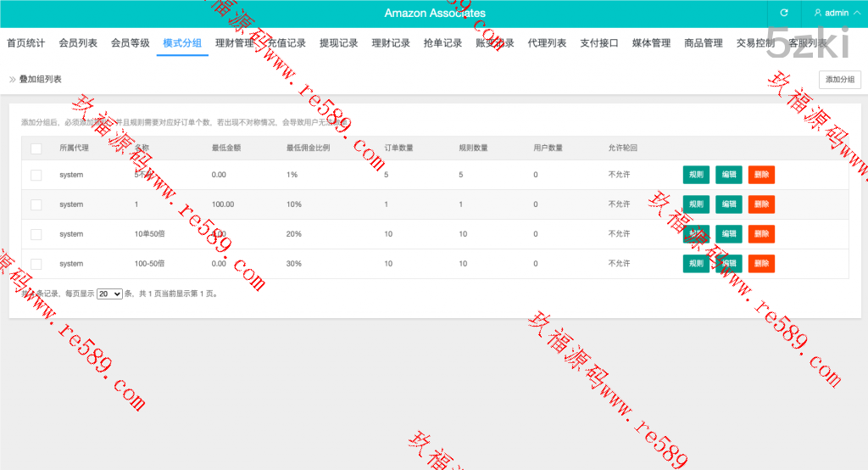
Task: Select the 商品管理 tab
Action: pyautogui.click(x=704, y=43)
